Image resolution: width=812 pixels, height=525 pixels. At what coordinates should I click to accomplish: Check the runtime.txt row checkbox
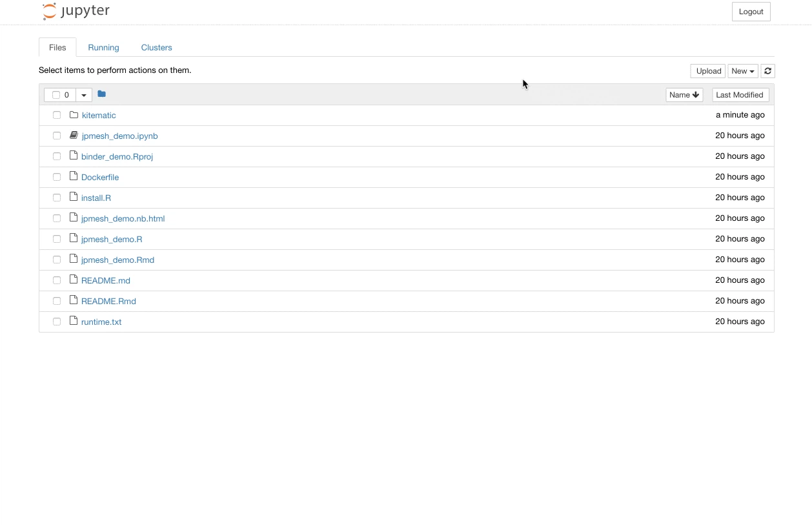(57, 322)
